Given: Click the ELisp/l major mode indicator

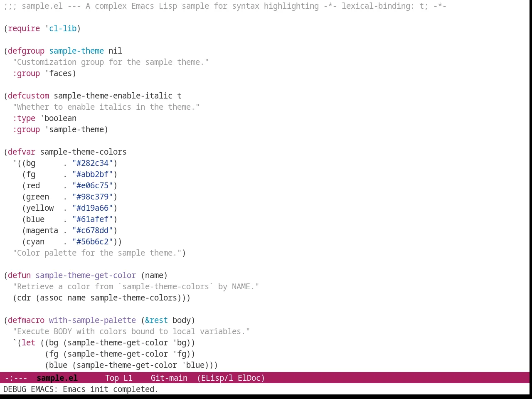Looking at the screenshot, I should (215, 378).
